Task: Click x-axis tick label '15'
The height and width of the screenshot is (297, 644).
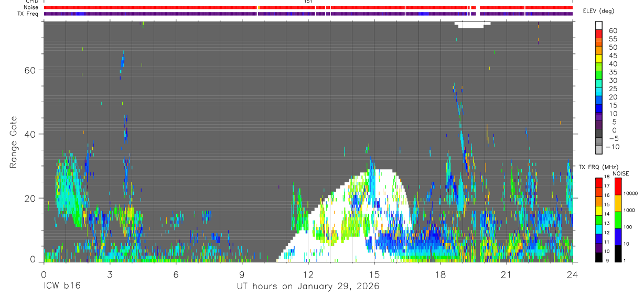Action: pyautogui.click(x=374, y=274)
